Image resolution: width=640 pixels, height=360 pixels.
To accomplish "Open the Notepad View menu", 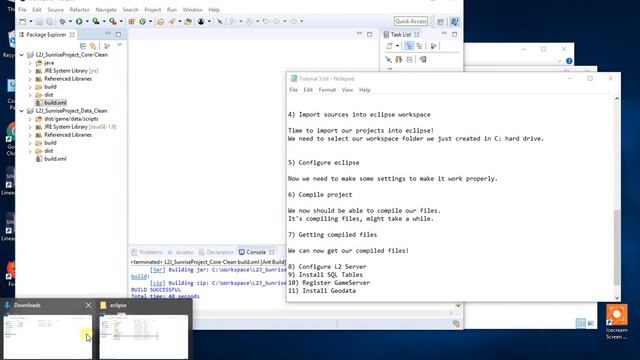I will pyautogui.click(x=347, y=90).
